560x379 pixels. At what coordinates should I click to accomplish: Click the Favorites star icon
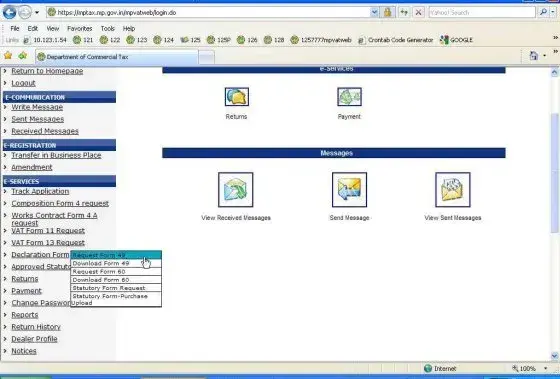pyautogui.click(x=8, y=56)
